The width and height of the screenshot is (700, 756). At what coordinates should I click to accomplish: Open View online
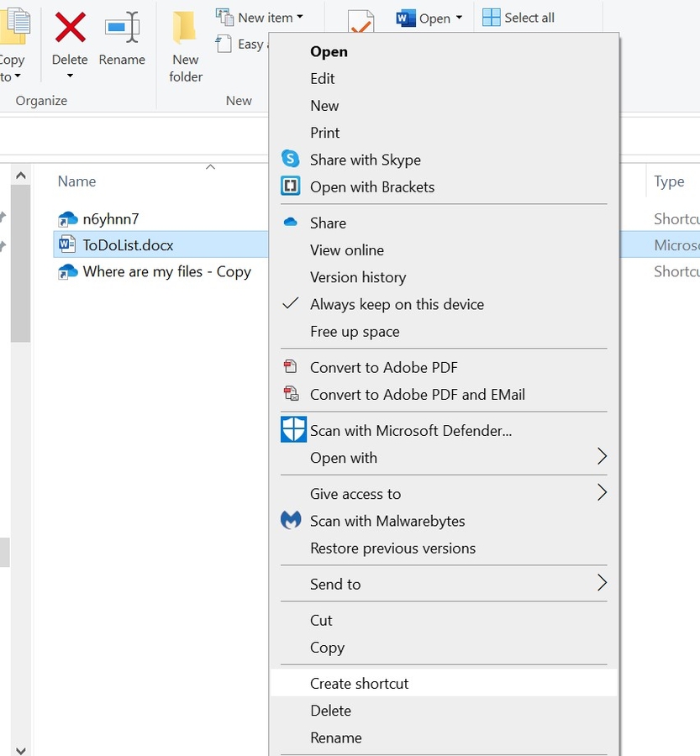point(347,249)
